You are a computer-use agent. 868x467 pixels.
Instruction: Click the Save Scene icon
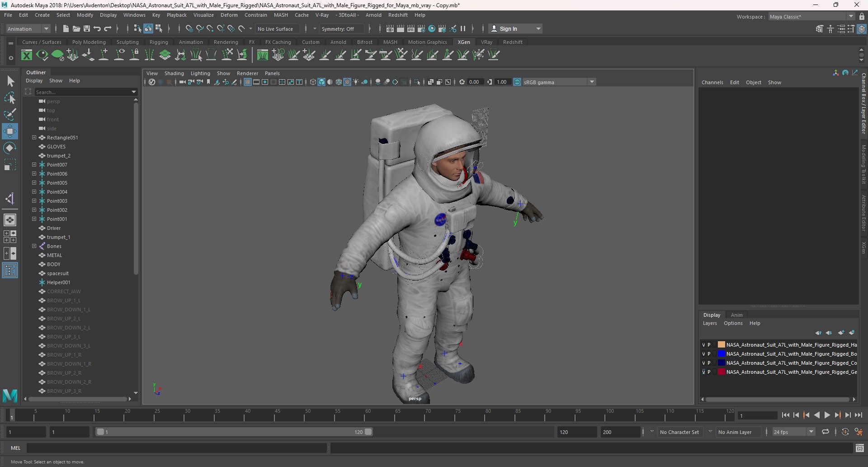[87, 29]
